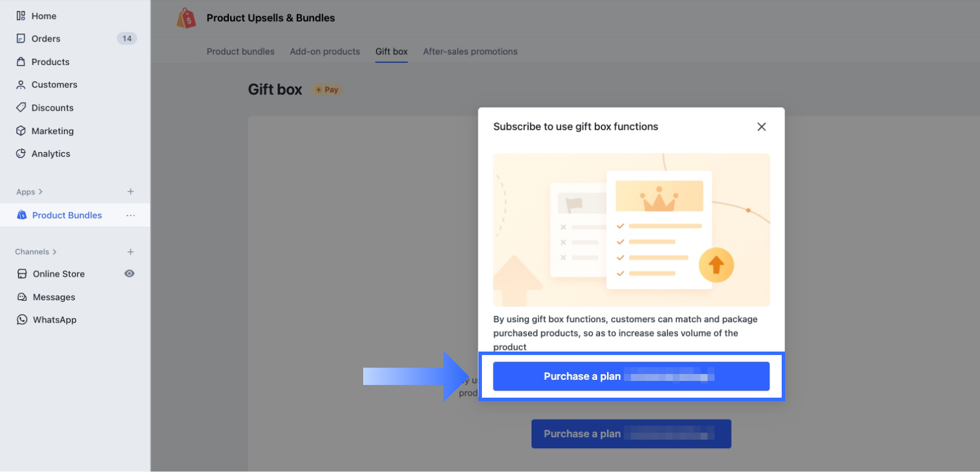Open Discounts tag icon
Screen dimensions: 980x472
point(21,108)
